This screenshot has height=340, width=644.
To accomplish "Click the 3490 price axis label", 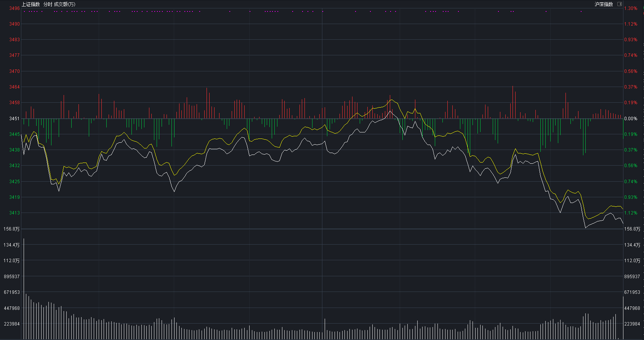I will [x=14, y=24].
